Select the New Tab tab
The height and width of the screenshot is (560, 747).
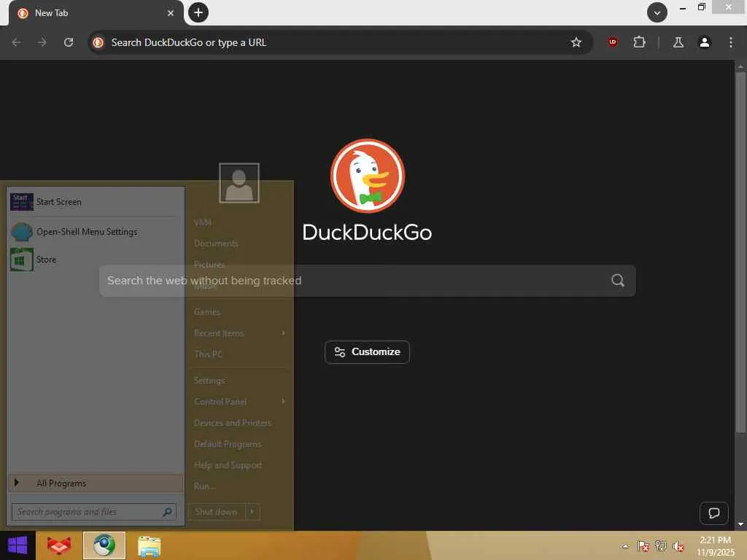click(x=96, y=13)
